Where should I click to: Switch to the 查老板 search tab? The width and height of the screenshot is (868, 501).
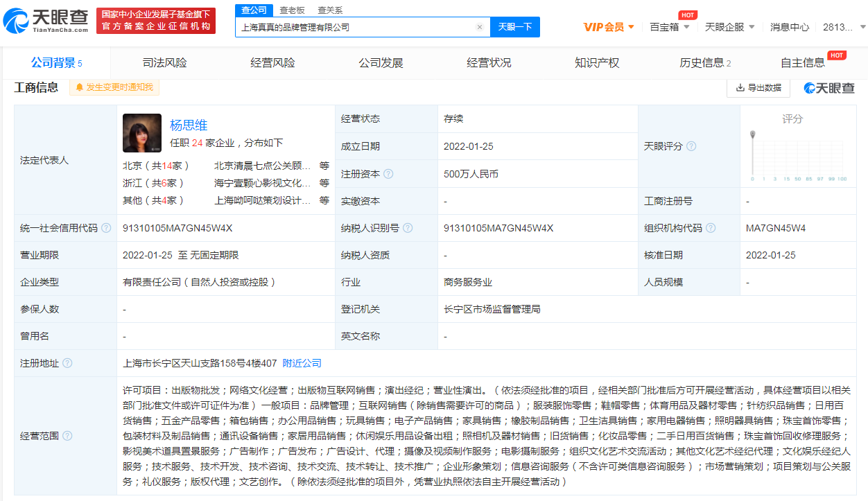(293, 10)
